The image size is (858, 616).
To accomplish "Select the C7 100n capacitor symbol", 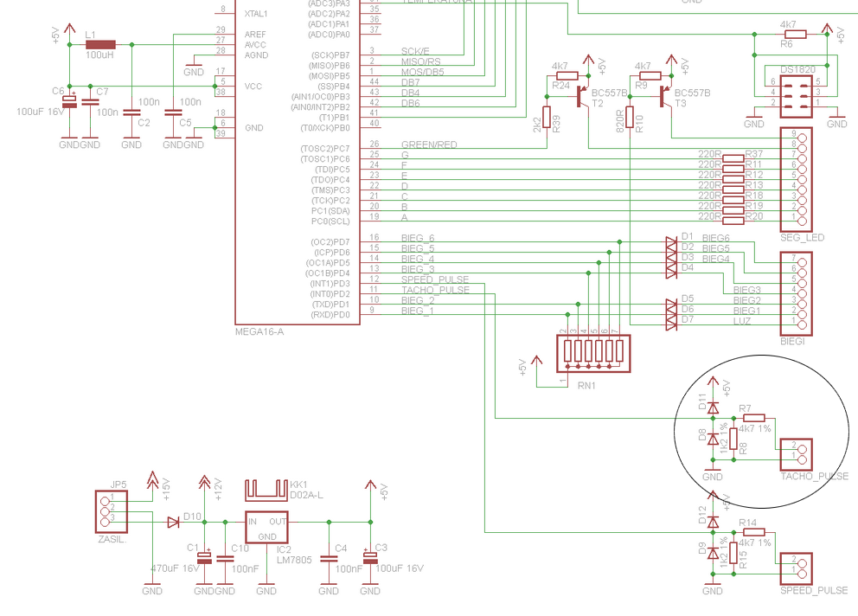I will (90, 101).
